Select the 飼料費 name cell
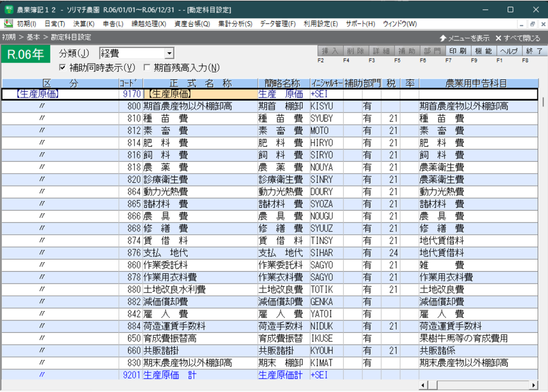Screen dimensions: 548x392 pos(200,155)
